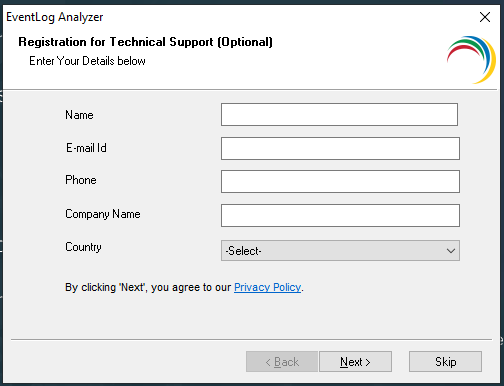Click the Name input field
Image resolution: width=504 pixels, height=386 pixels.
(339, 114)
